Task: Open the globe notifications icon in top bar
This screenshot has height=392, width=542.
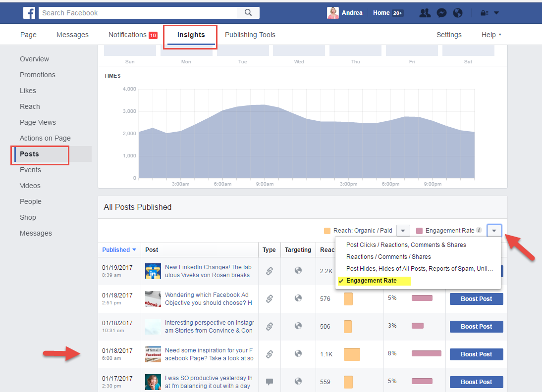Action: [458, 13]
